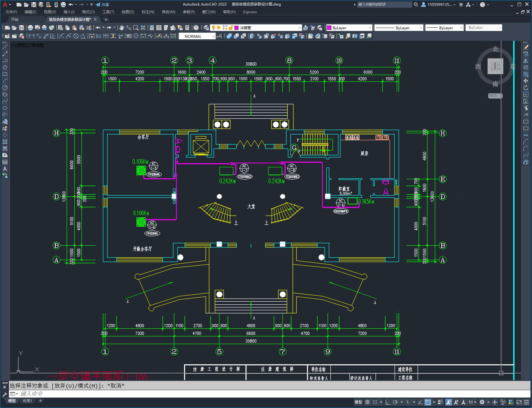Click the search magnifier icon in title bar
532x408 pixels.
click(x=416, y=5)
